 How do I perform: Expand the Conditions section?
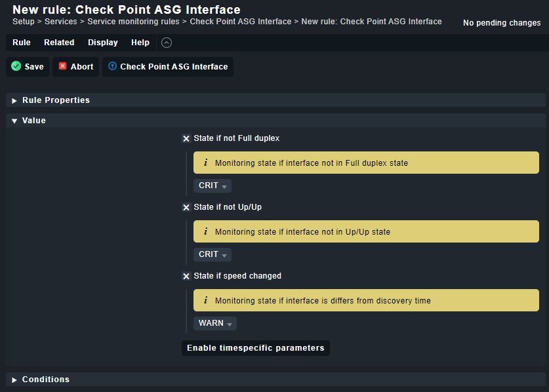point(275,380)
